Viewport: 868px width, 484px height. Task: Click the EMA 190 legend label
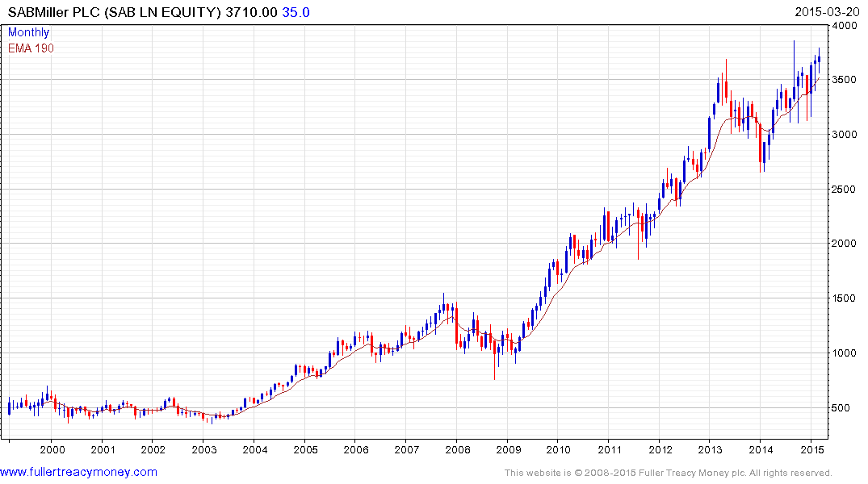31,48
